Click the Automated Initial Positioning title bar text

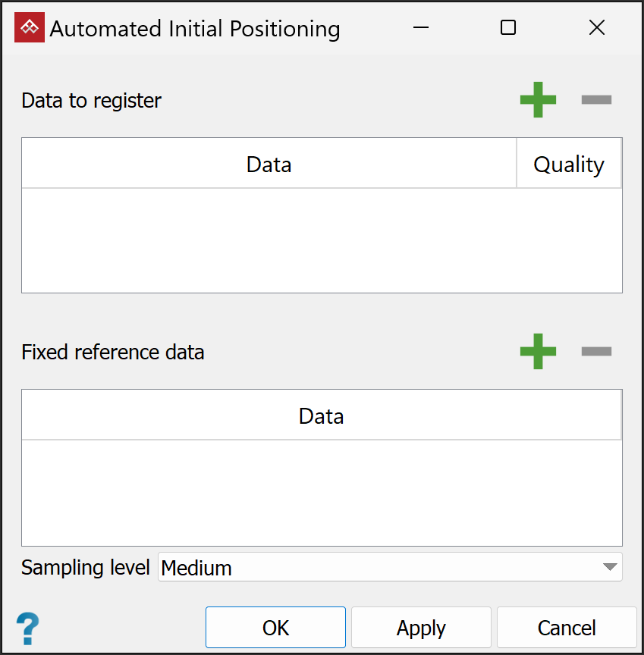click(195, 29)
